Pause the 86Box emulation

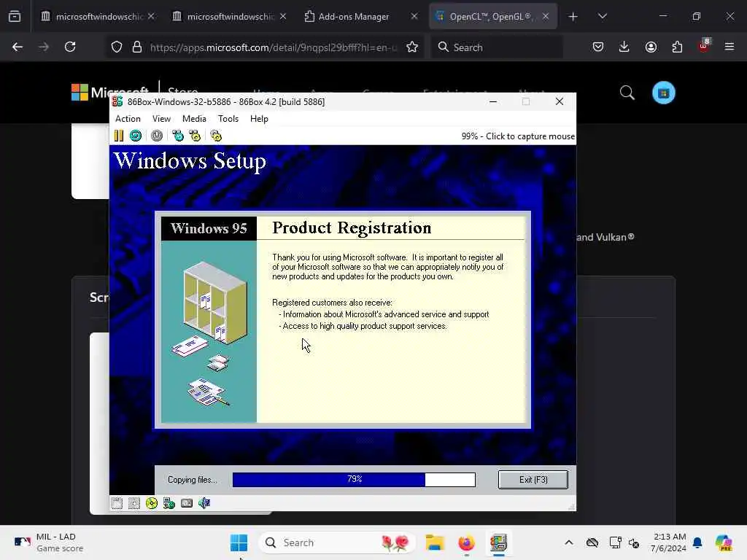coord(119,136)
